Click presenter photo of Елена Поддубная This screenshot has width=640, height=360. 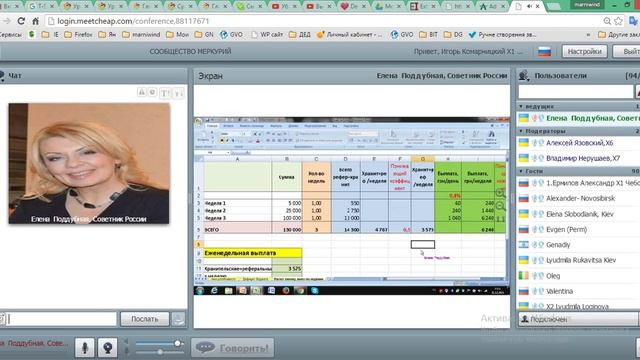point(89,163)
